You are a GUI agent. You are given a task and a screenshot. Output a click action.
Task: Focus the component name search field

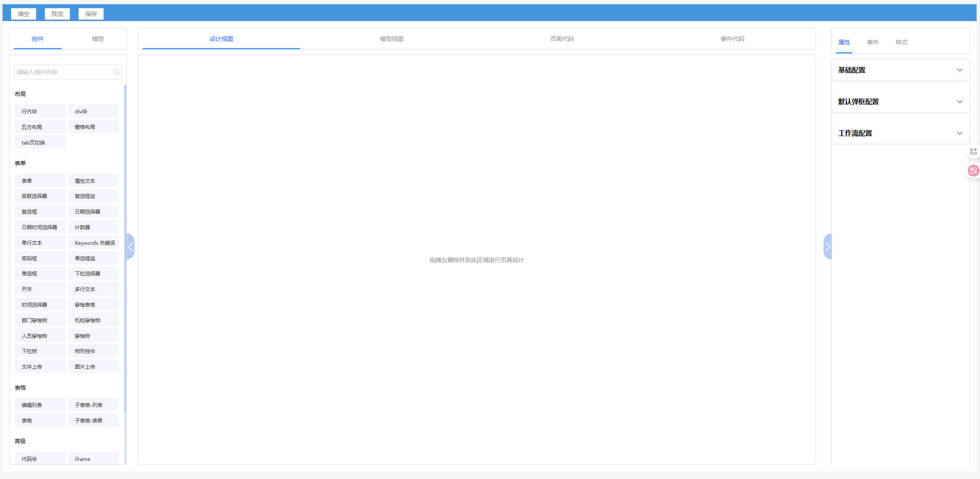(x=63, y=72)
